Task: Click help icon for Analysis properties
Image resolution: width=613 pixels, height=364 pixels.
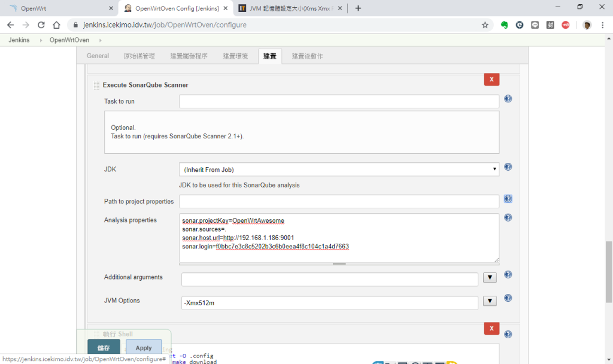Action: point(508,217)
